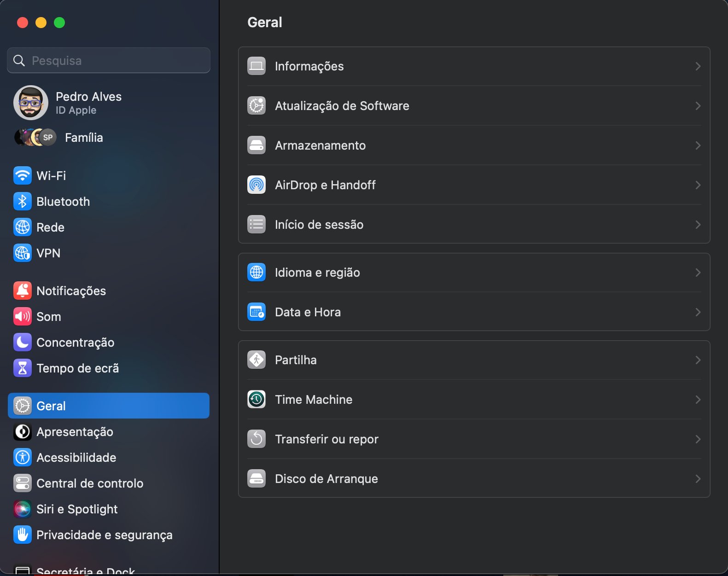Click the Bluetooth icon in sidebar
Image resolution: width=728 pixels, height=576 pixels.
coord(23,201)
